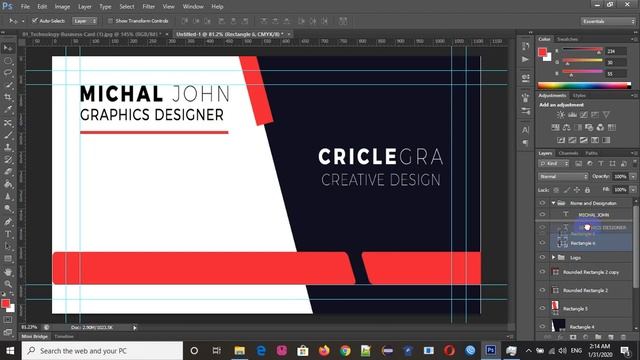Open the Opacity slider dropdown arrow
The image size is (640, 360).
point(633,176)
